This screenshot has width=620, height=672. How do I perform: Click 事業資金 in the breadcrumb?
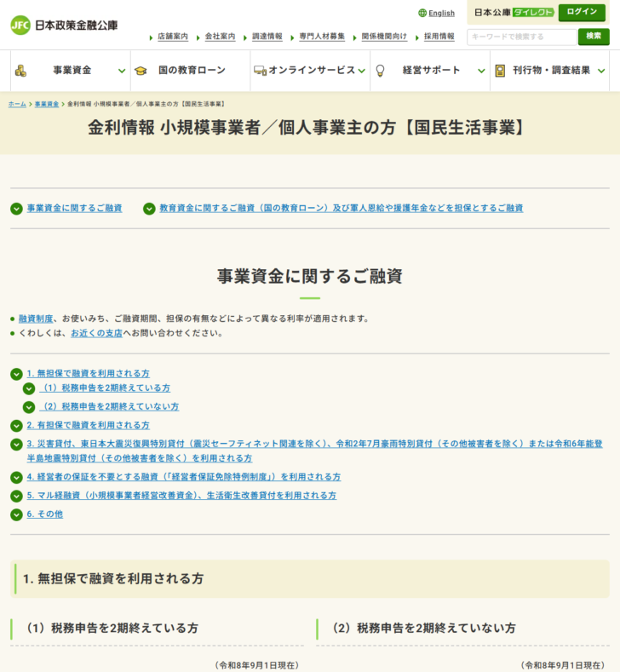[x=47, y=104]
